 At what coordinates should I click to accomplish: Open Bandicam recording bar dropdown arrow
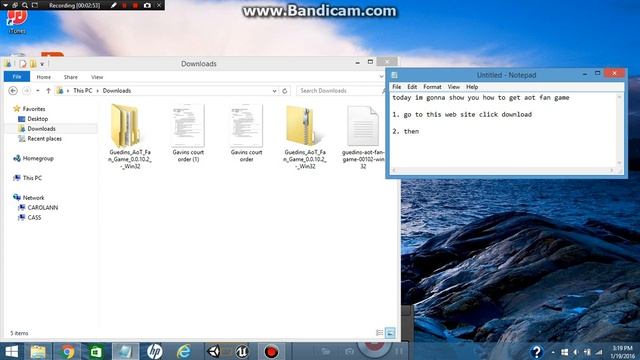click(5, 5)
